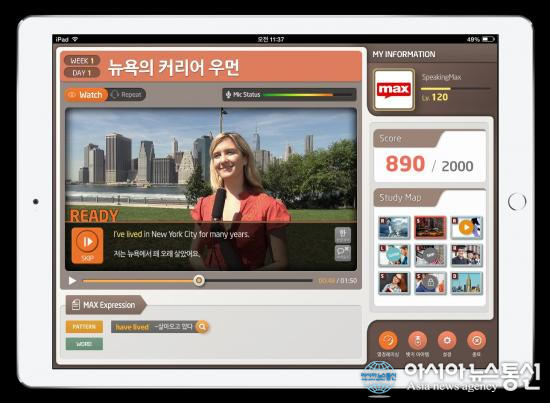Open the Study Map thumbnail marked D with skyline
Image resolution: width=550 pixels, height=403 pixels.
[x=466, y=283]
